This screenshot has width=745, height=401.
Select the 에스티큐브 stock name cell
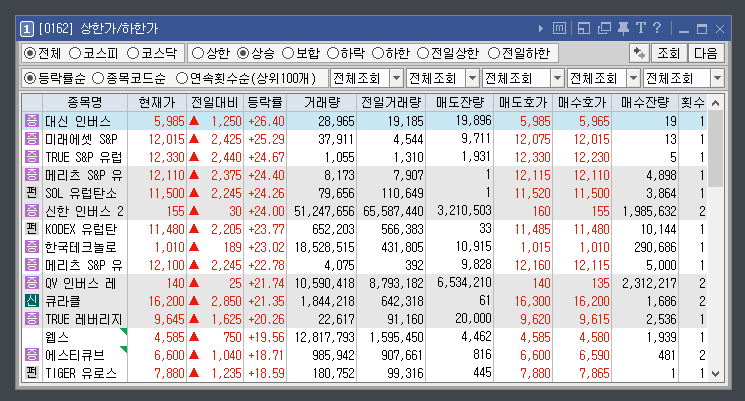(85, 355)
